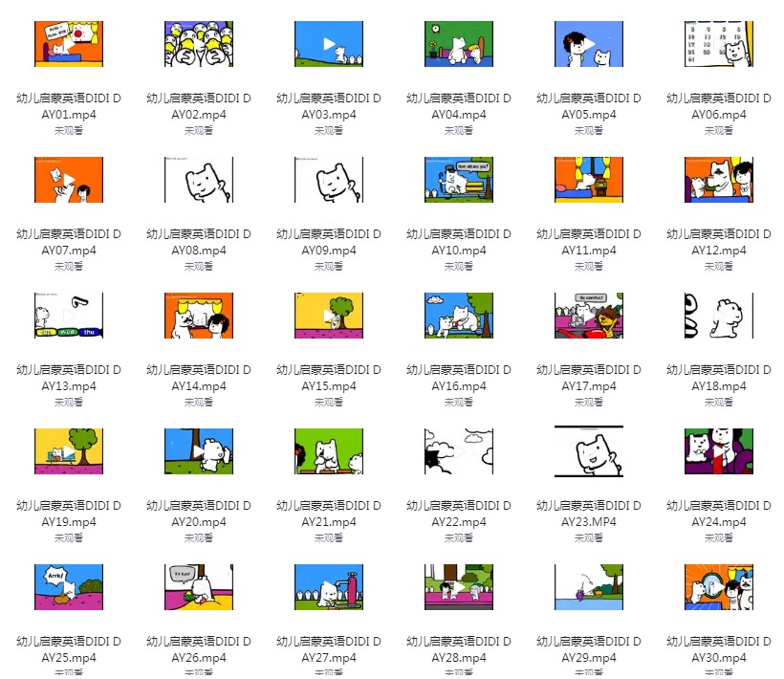This screenshot has height=679, width=784.
Task: Open the DAY25.mp4 video thumbnail
Action: (69, 587)
